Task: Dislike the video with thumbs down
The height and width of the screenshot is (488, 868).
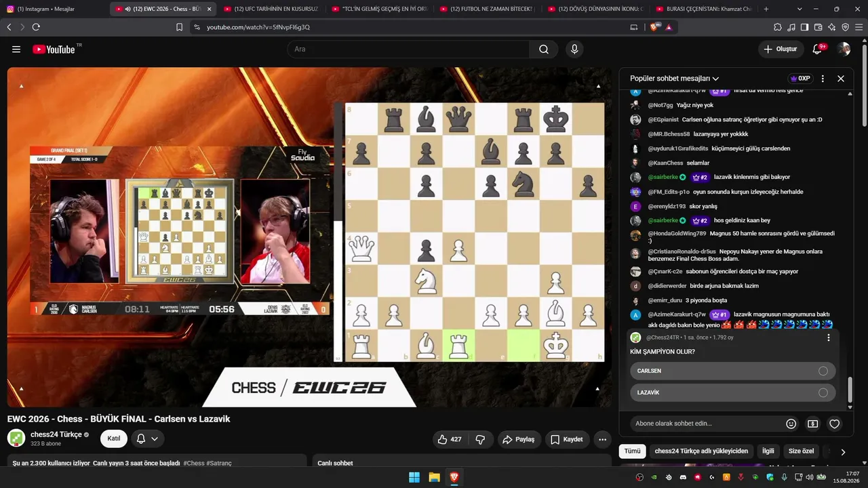Action: coord(480,439)
